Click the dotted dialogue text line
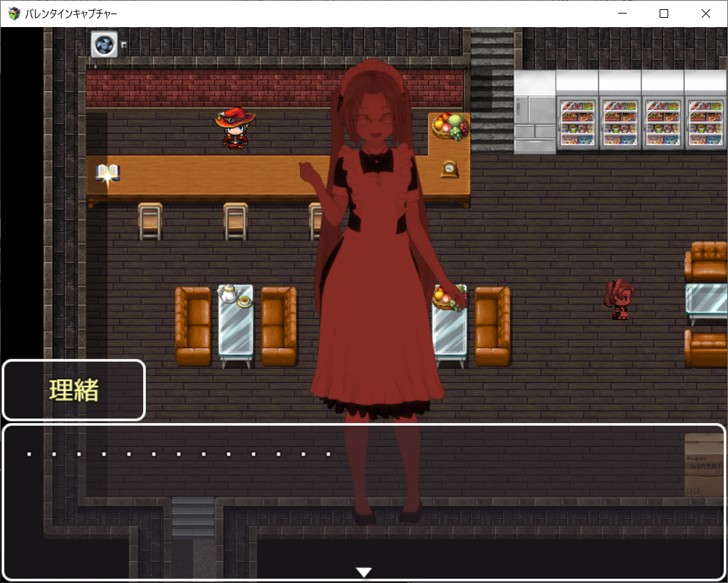The height and width of the screenshot is (583, 728). pyautogui.click(x=179, y=454)
